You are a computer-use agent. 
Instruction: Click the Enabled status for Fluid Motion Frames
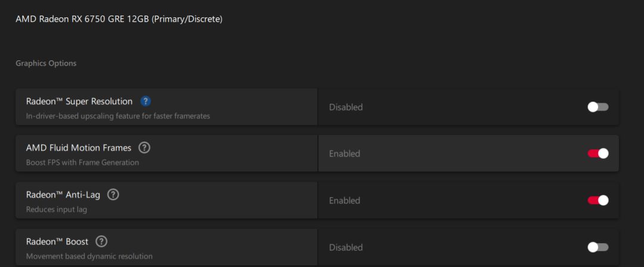[345, 154]
